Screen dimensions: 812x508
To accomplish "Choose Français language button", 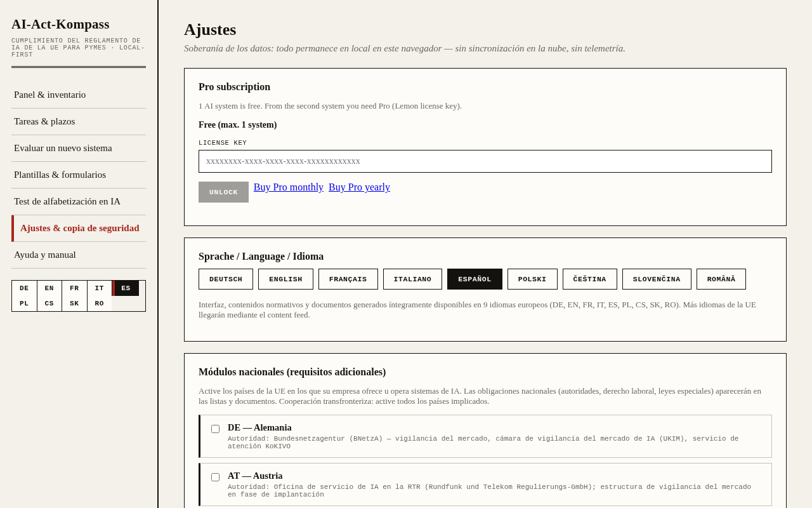I will point(348,279).
